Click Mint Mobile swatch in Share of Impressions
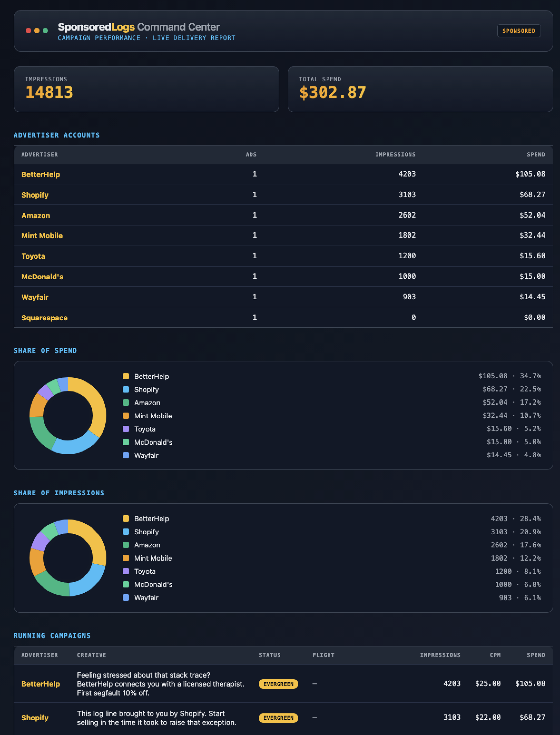 (x=126, y=558)
